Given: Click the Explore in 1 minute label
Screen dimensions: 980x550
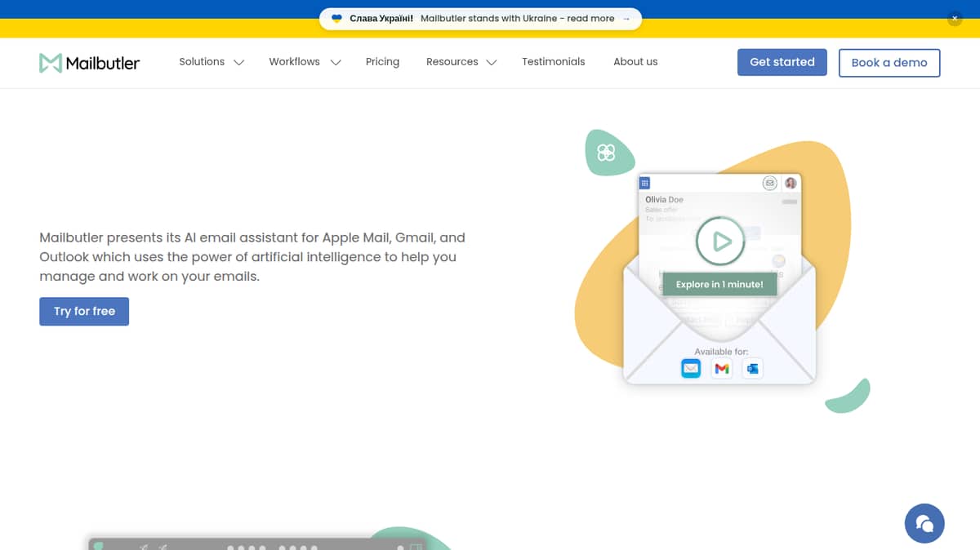Looking at the screenshot, I should coord(719,284).
